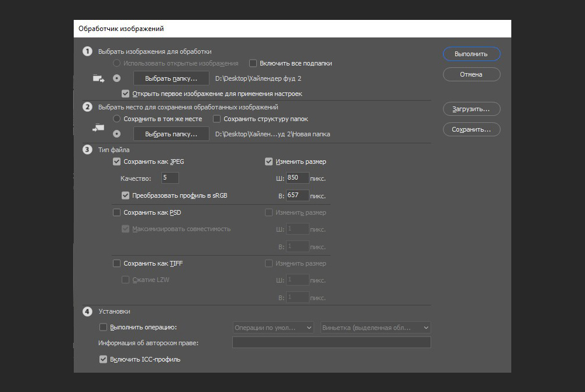
Task: Enable Выполнить операцию checkbox
Action: 104,327
